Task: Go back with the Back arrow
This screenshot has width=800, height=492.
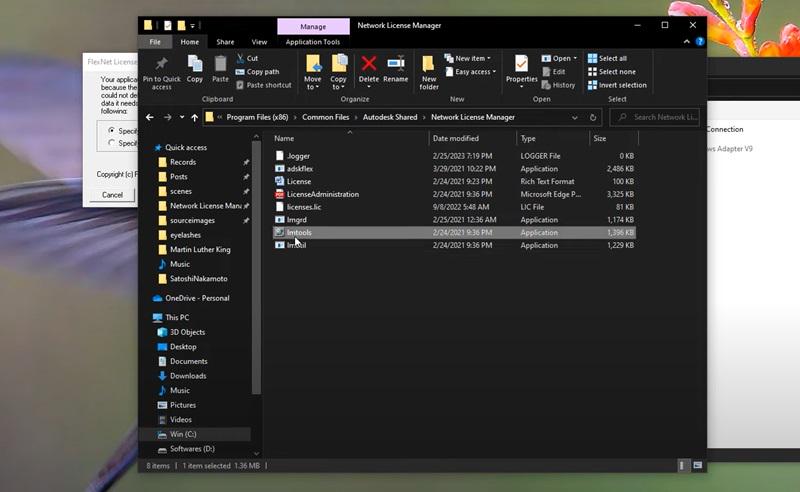Action: [x=149, y=117]
